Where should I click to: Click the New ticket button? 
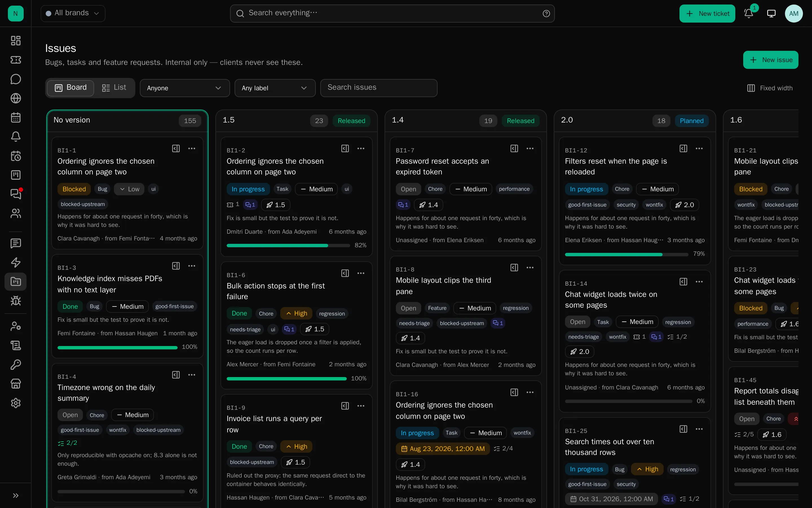(x=707, y=14)
